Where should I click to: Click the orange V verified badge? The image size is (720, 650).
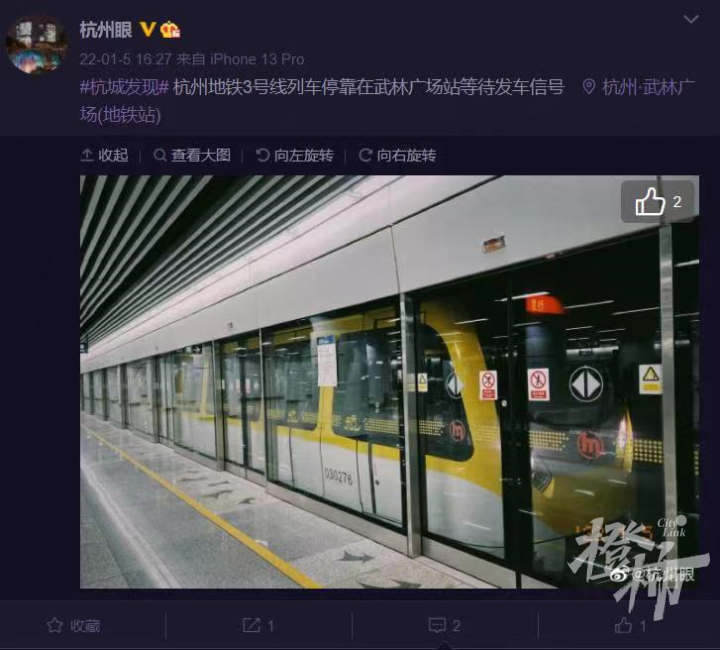point(148,30)
